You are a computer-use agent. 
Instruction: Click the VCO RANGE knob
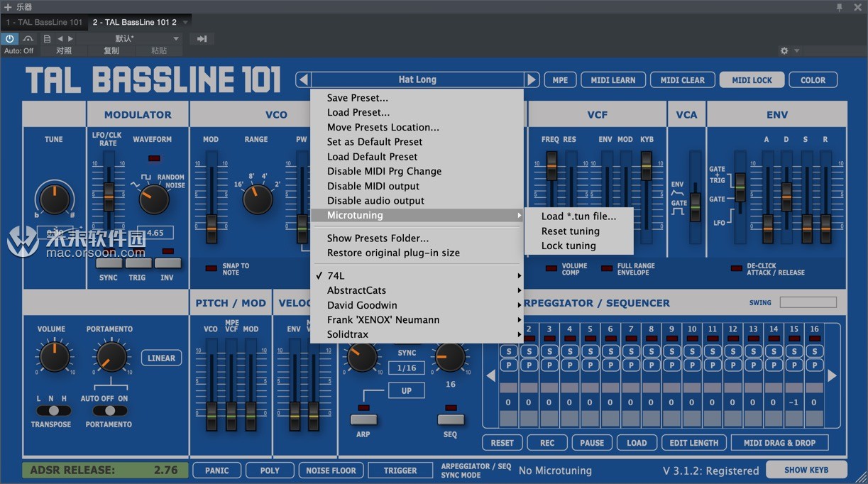(x=258, y=199)
